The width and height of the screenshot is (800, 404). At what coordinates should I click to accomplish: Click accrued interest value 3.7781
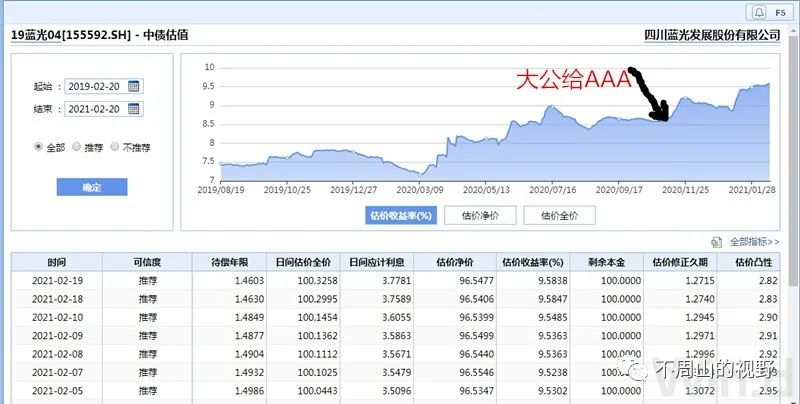tap(396, 281)
